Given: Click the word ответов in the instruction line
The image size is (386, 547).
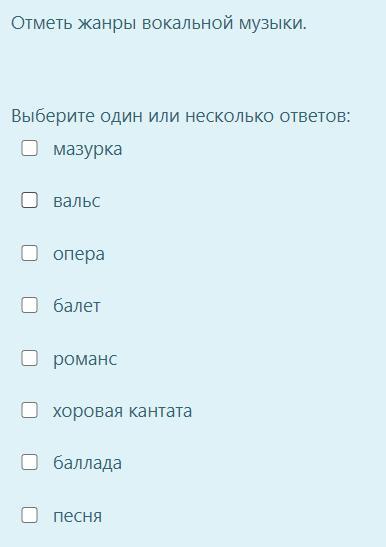Looking at the screenshot, I should pos(314,117).
